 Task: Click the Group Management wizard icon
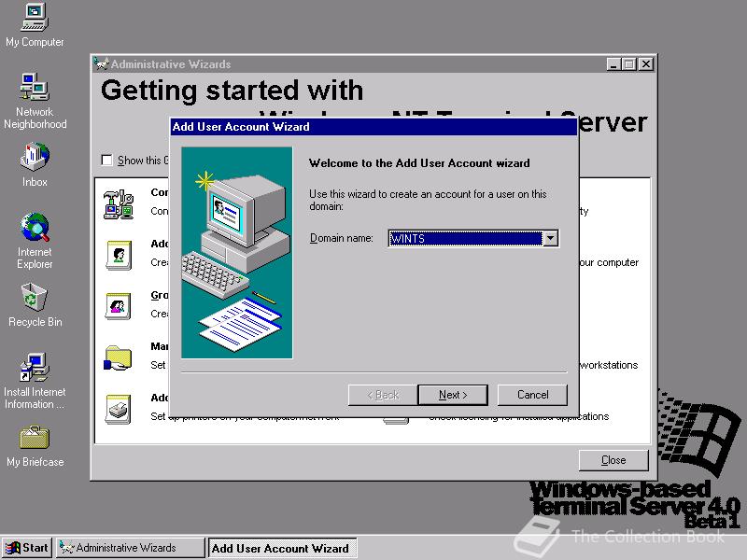(x=119, y=306)
